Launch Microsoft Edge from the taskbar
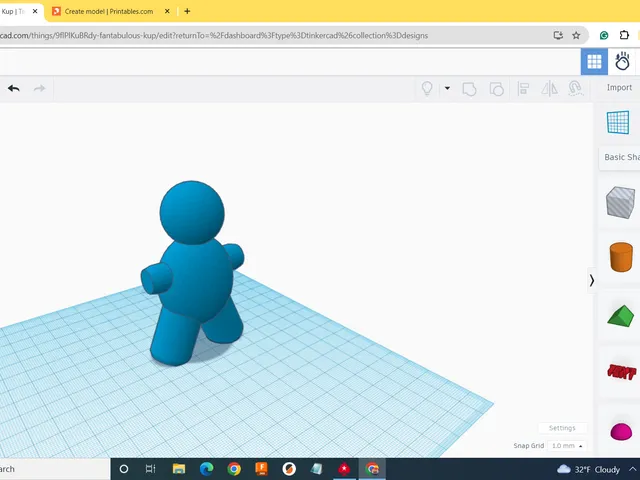Viewport: 640px width, 480px height. [207, 469]
